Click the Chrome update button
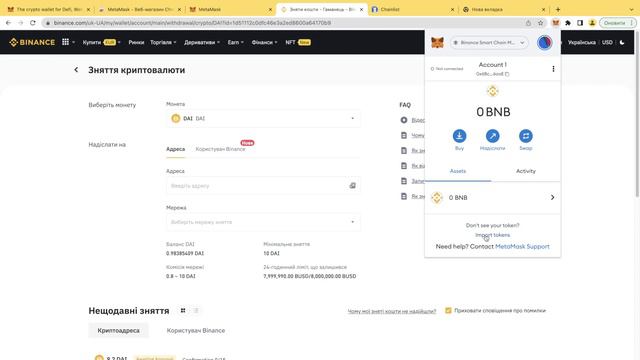 (x=617, y=23)
